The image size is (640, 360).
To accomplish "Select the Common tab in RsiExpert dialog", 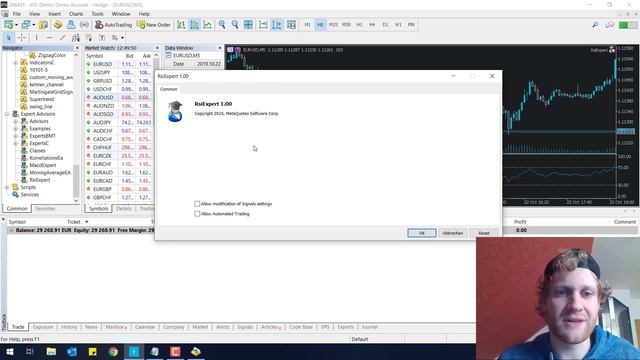I will [x=169, y=89].
